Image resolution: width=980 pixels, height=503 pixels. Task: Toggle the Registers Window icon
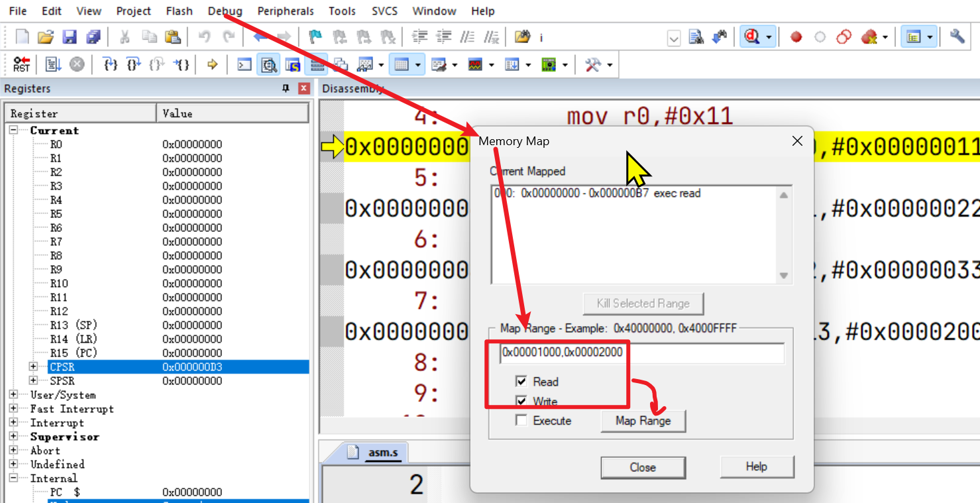pyautogui.click(x=318, y=64)
